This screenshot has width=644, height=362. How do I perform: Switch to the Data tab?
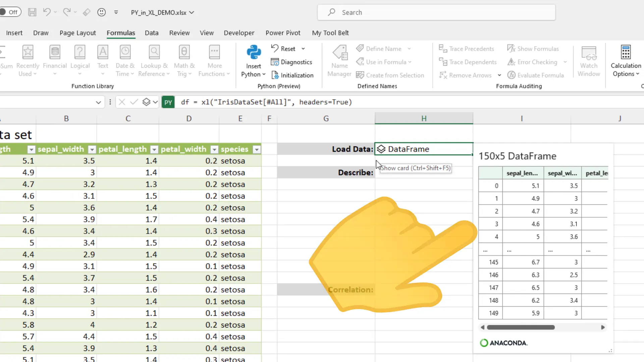click(151, 33)
